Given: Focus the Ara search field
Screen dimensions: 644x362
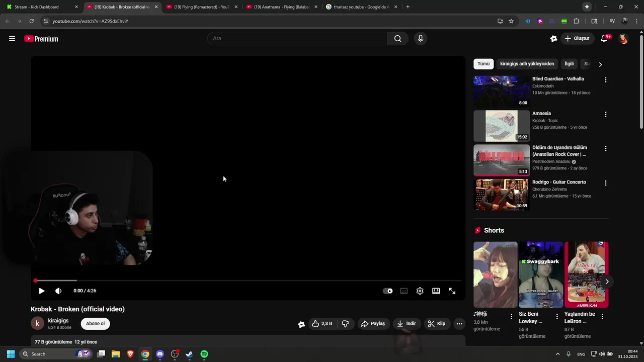Looking at the screenshot, I should (297, 39).
